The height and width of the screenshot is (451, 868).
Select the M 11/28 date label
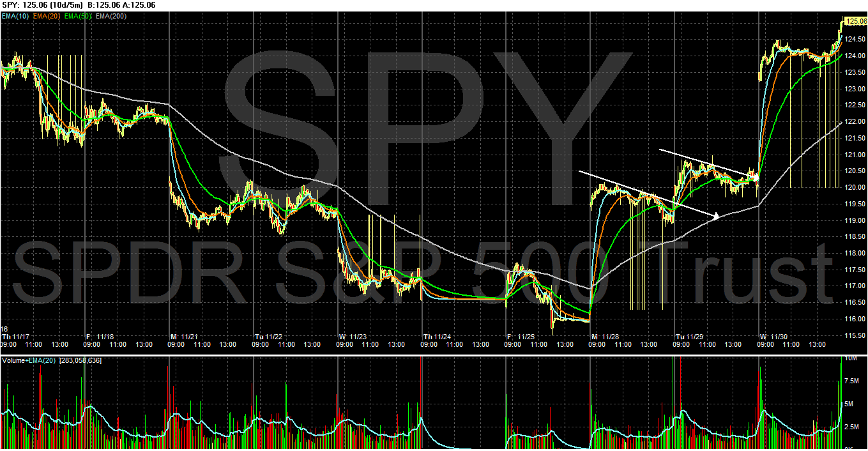pyautogui.click(x=605, y=336)
